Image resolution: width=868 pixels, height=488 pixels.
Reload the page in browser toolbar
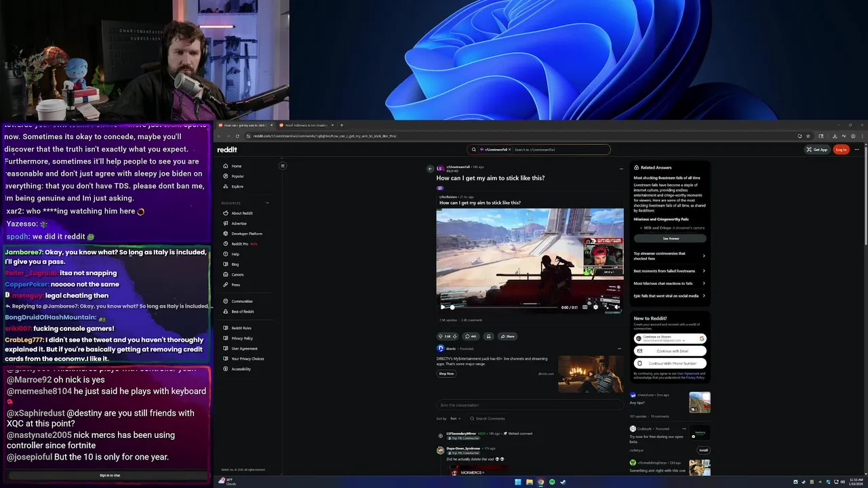click(x=237, y=136)
